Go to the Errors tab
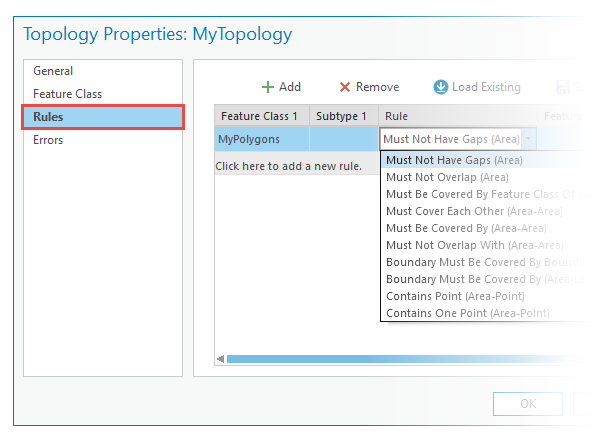This screenshot has width=597, height=440. tap(48, 140)
